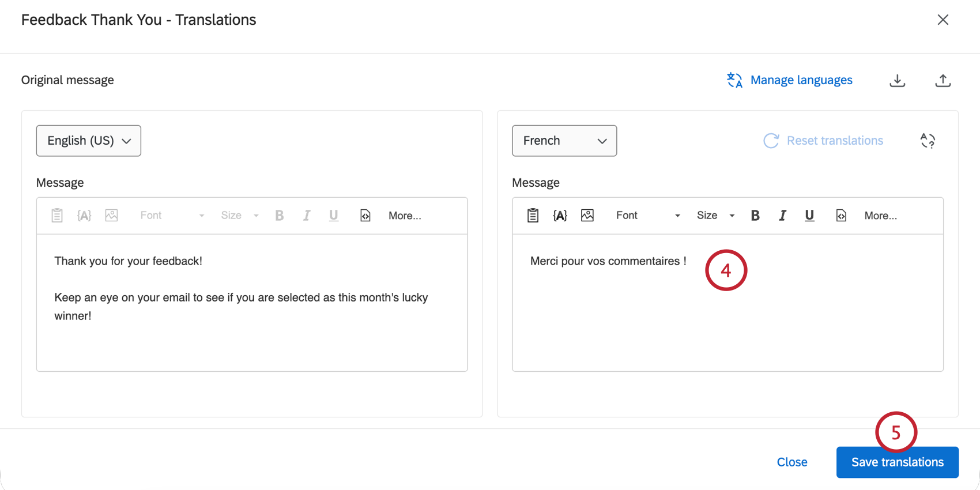
Task: Click source icon in original editor toolbar
Action: tap(365, 216)
